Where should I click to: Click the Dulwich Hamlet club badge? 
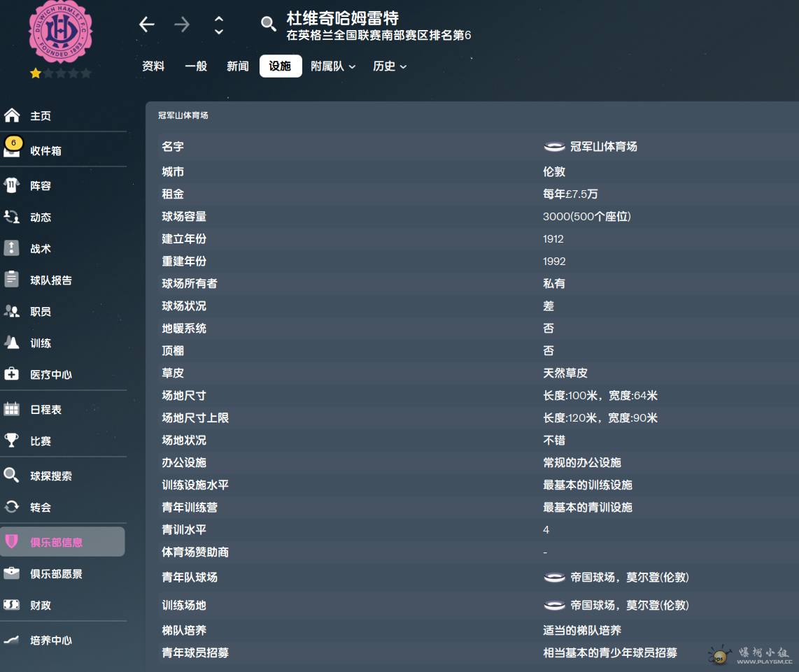[61, 31]
